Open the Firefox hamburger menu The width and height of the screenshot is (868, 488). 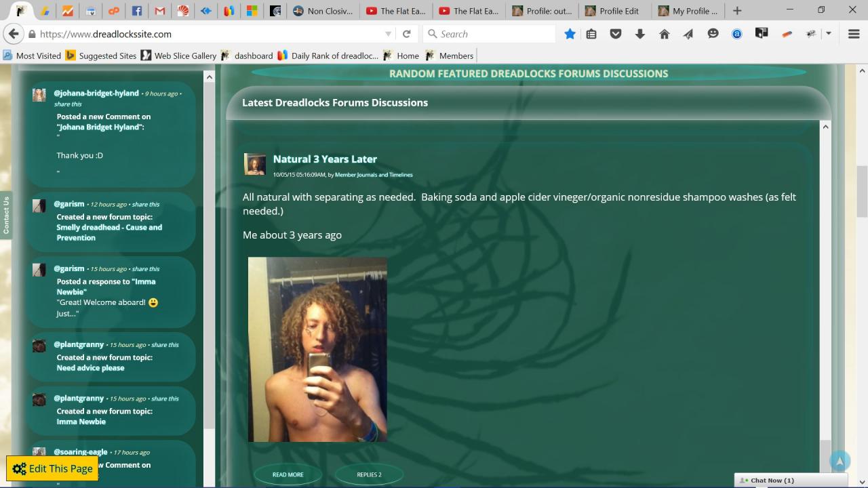point(854,34)
